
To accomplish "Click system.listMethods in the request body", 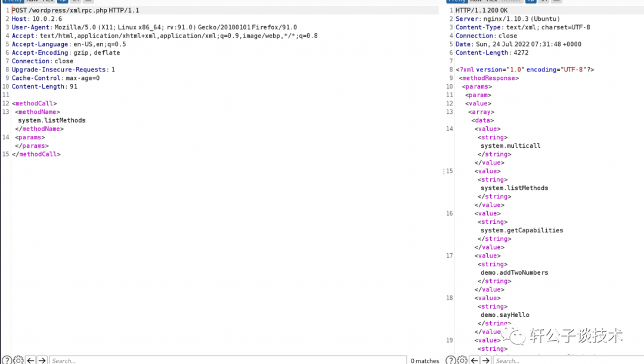I will 52,120.
